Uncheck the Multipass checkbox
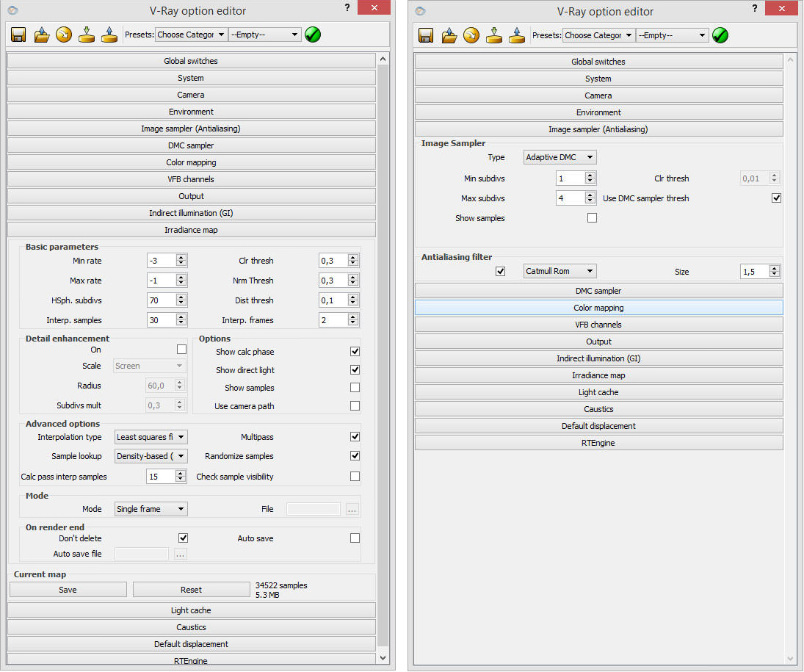804x672 pixels. point(355,437)
